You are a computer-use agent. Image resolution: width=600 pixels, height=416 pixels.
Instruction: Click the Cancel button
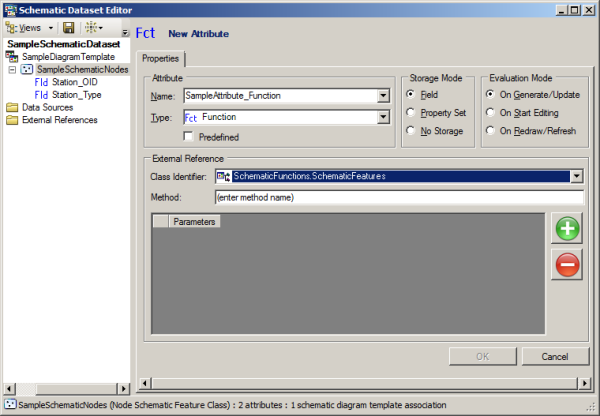[x=553, y=356]
